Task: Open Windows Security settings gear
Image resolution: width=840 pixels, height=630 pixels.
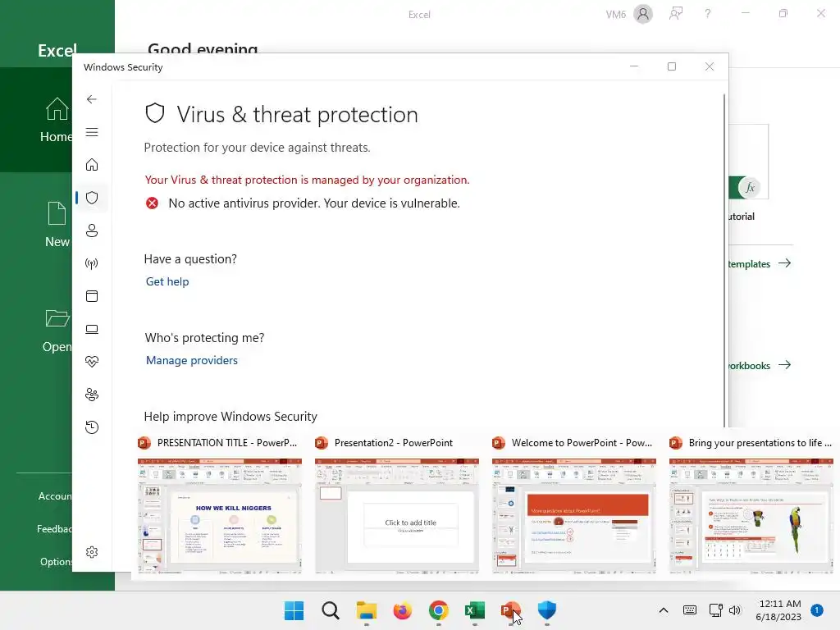Action: [92, 552]
